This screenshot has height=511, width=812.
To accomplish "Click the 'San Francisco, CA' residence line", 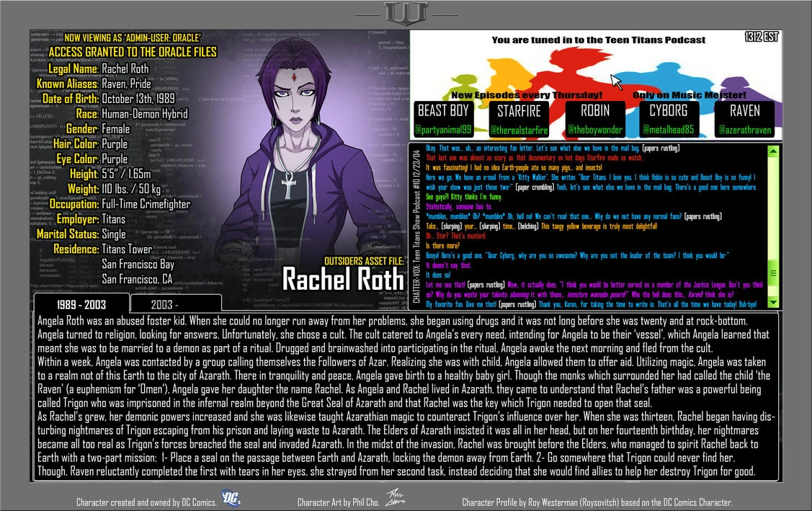I will point(137,279).
